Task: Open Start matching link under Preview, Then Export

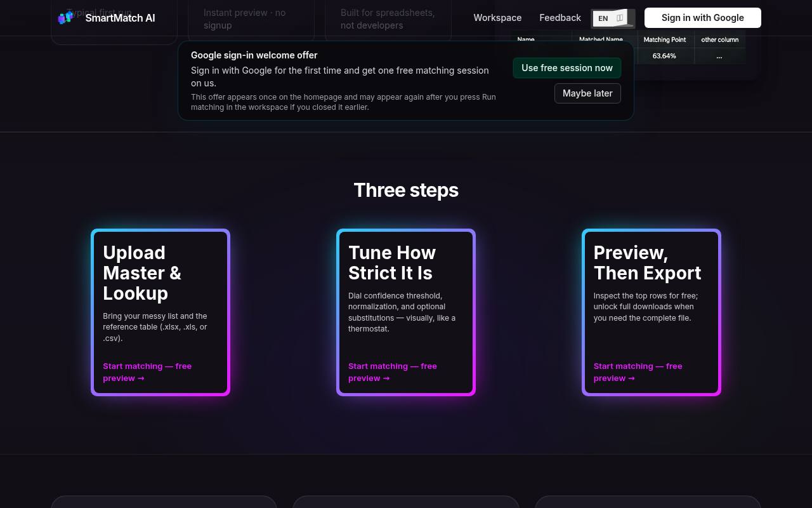Action: click(x=638, y=372)
